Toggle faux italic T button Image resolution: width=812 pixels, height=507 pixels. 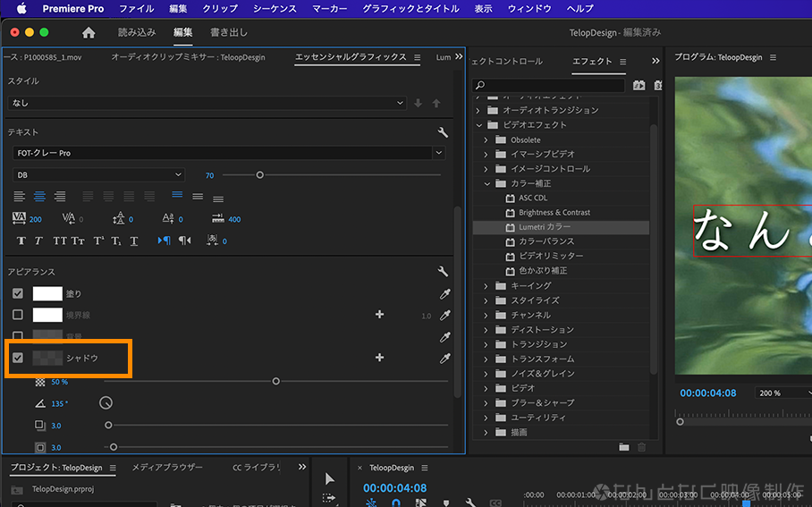38,241
